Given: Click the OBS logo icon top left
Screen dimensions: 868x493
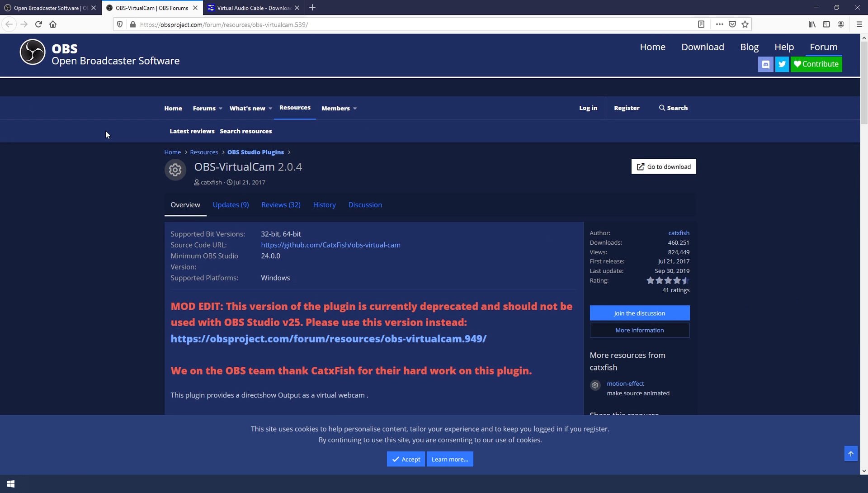Looking at the screenshot, I should [x=32, y=52].
